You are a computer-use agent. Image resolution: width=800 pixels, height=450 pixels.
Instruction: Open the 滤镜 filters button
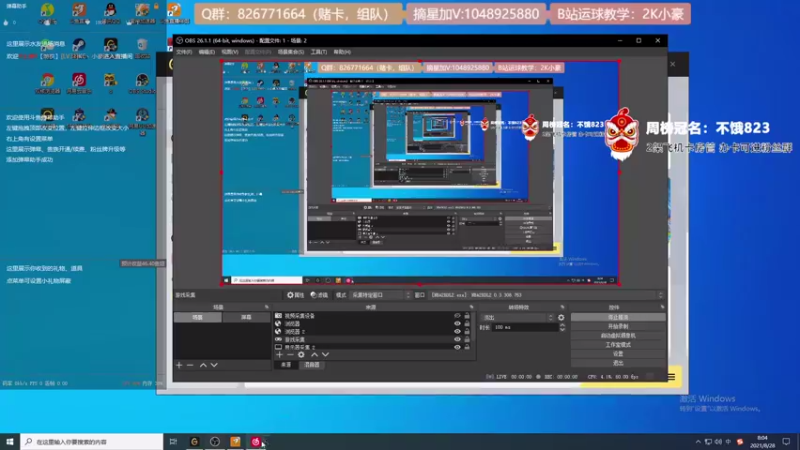point(319,295)
